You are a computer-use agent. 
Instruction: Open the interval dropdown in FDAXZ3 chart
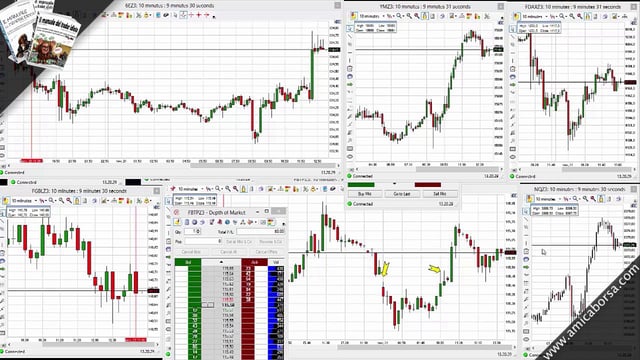click(x=547, y=16)
